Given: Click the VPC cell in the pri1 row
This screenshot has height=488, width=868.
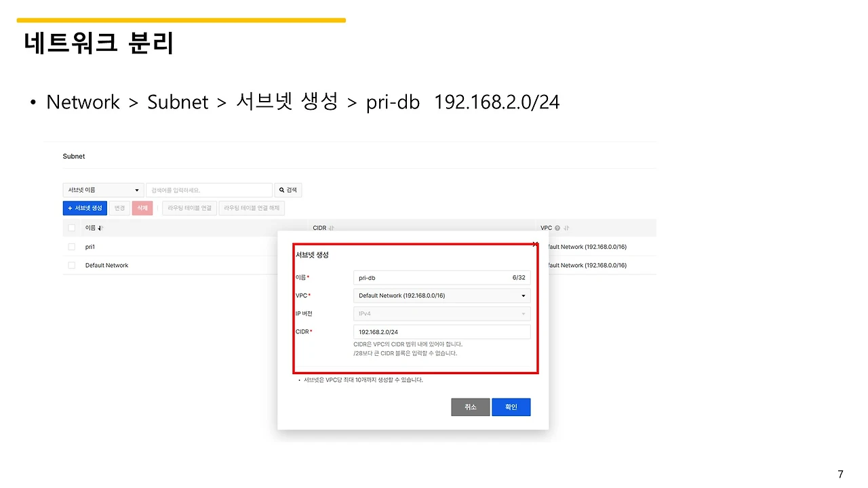Looking at the screenshot, I should 589,247.
